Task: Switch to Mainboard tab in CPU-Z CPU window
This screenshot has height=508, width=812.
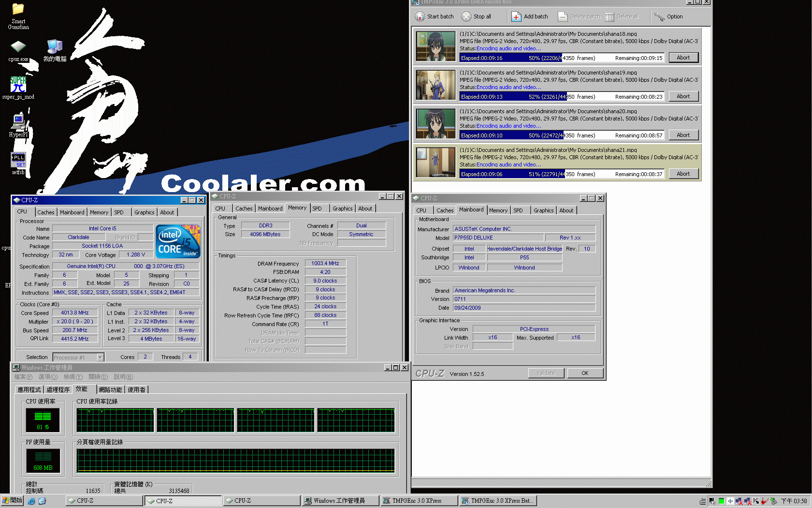Action: [72, 212]
